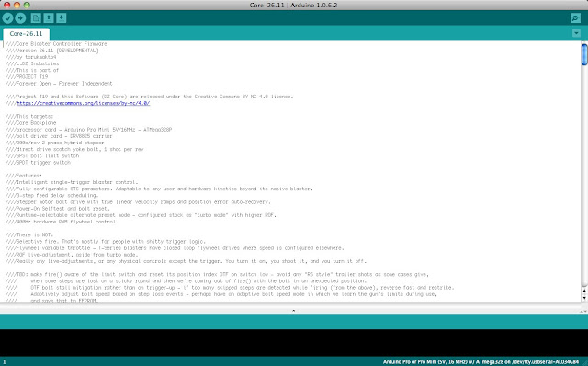
Task: Click the window title 'Core-26.11 | Arduino 1.0.6.2'
Action: [x=294, y=5]
